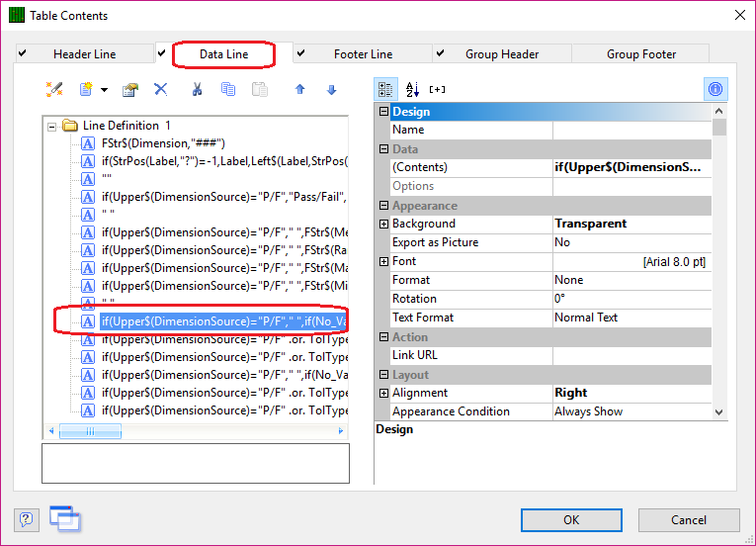Click the Line Definition 1 folder icon
The image size is (756, 546).
pos(70,126)
